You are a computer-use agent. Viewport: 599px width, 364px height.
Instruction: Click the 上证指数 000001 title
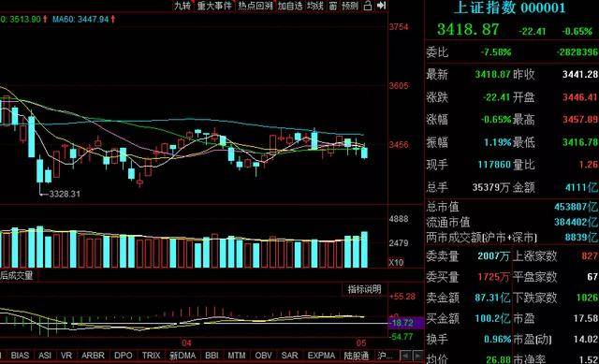[509, 7]
